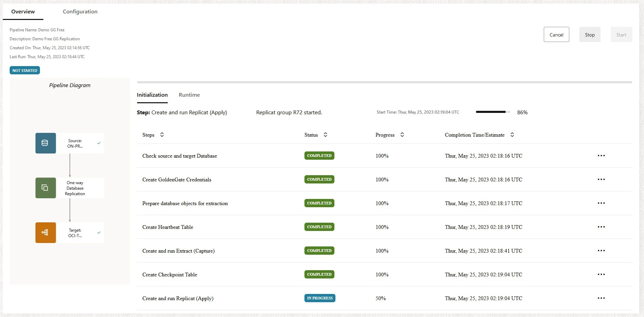
Task: Open actions menu for Create Heartbeat Table step
Action: (x=601, y=227)
